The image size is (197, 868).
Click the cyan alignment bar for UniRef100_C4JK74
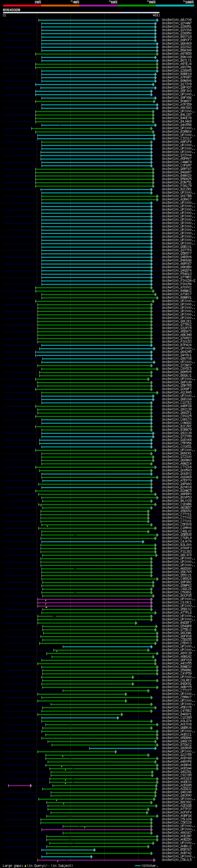pos(93,542)
